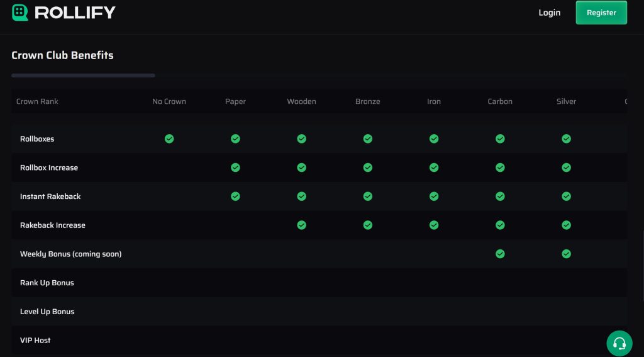Click the Rollboxes checkmark under No Crown
The height and width of the screenshot is (357, 644).
coord(169,139)
